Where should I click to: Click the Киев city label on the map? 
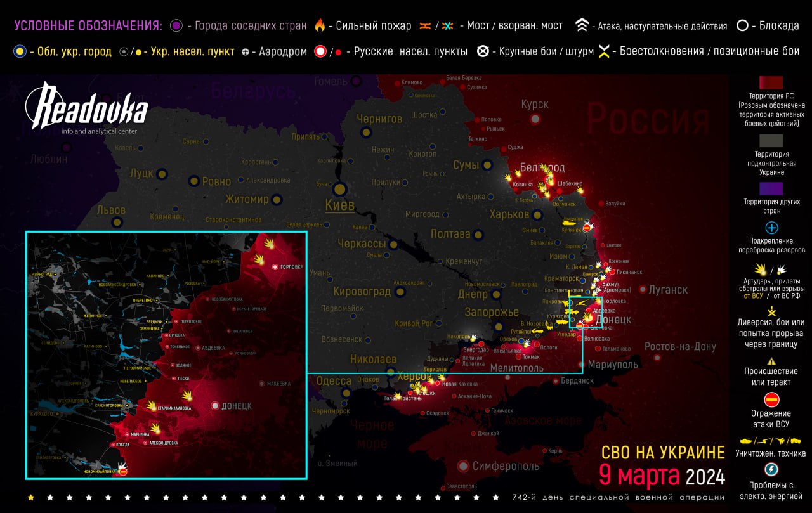339,205
